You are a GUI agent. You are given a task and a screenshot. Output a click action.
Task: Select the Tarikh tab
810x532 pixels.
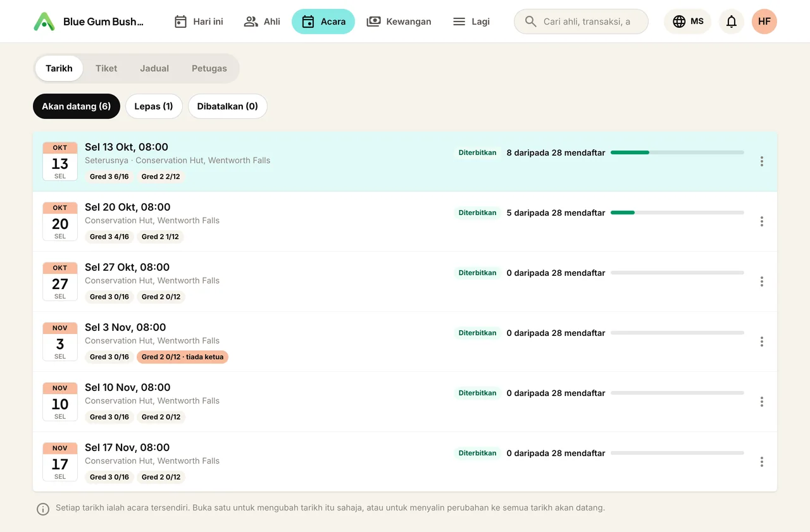59,68
